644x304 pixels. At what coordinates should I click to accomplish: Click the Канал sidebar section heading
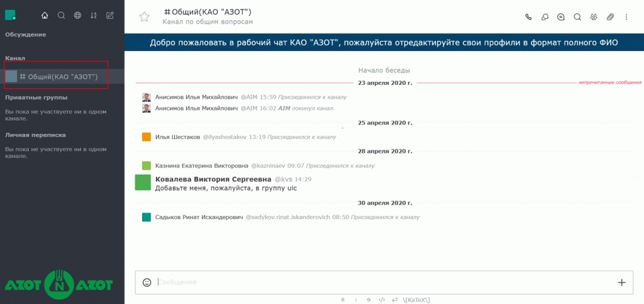[x=15, y=59]
